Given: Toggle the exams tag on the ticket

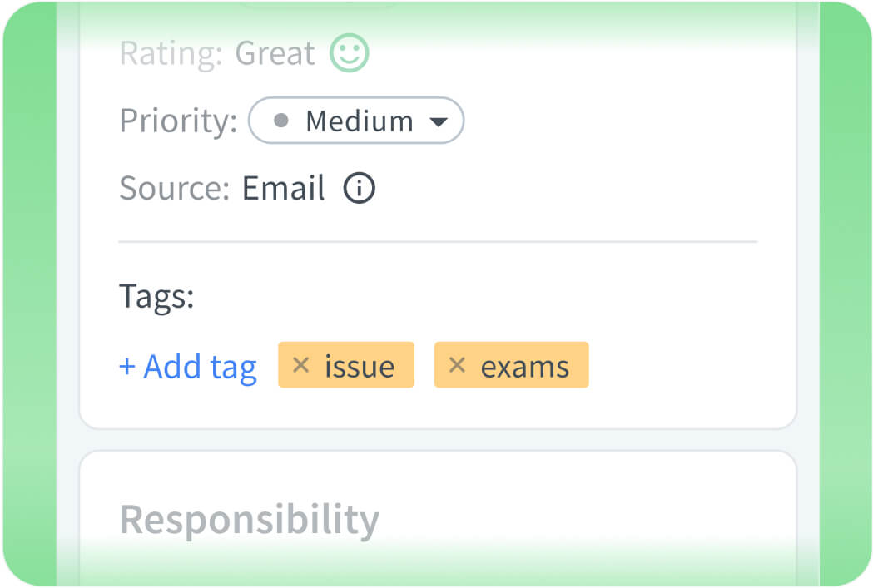Looking at the screenshot, I should (511, 365).
